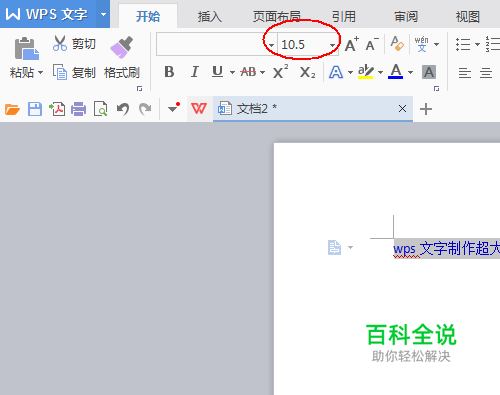
Task: Open highlight color dropdown arrow
Action: (380, 72)
